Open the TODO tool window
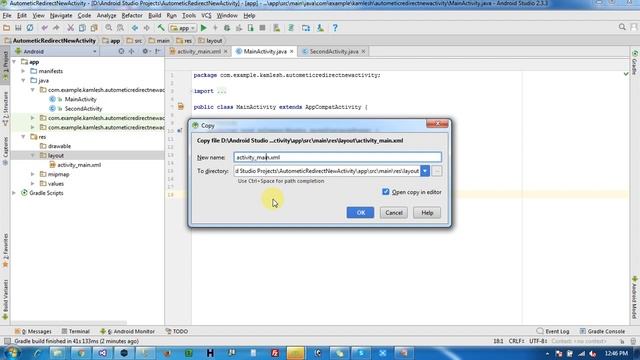The width and height of the screenshot is (640, 360). 177,331
